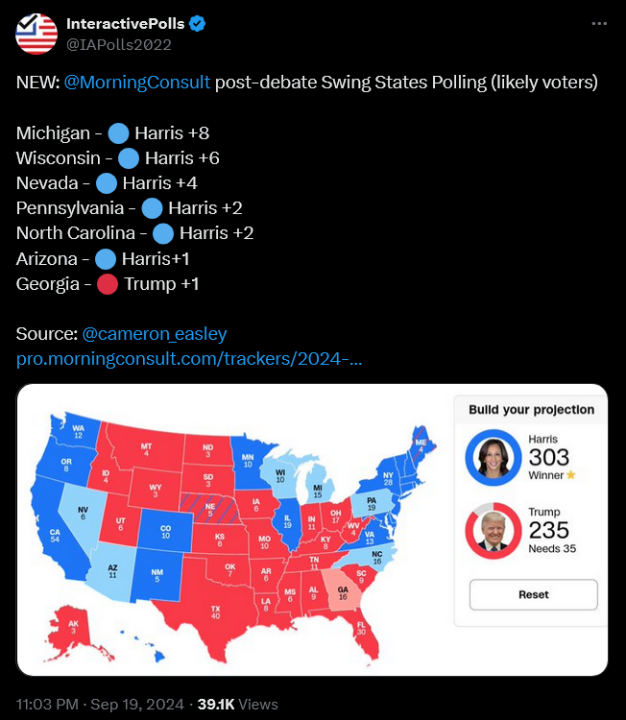Select California on the electoral map

click(x=53, y=536)
